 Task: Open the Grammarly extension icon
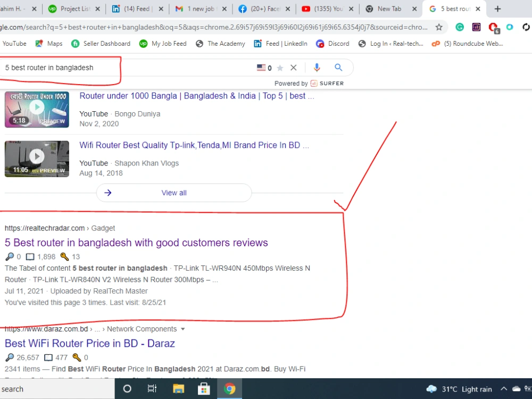tap(460, 27)
